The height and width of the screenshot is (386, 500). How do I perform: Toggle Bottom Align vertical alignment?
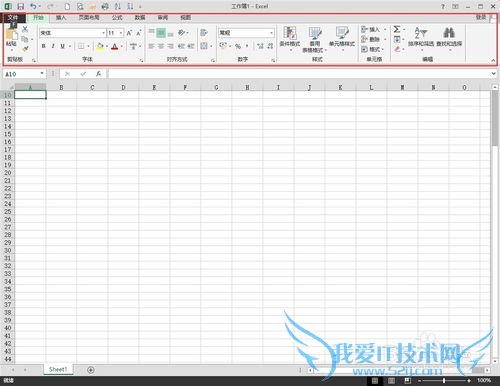(170, 33)
